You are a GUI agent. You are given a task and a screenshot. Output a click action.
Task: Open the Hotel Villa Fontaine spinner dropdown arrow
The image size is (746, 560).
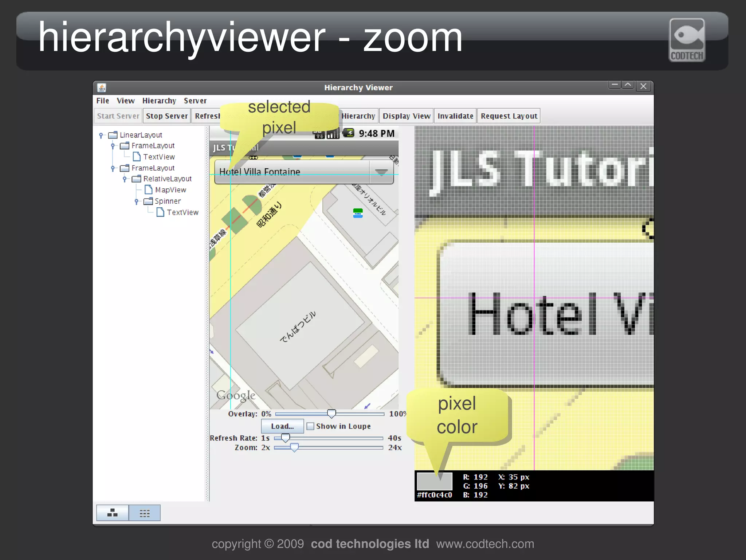click(381, 172)
